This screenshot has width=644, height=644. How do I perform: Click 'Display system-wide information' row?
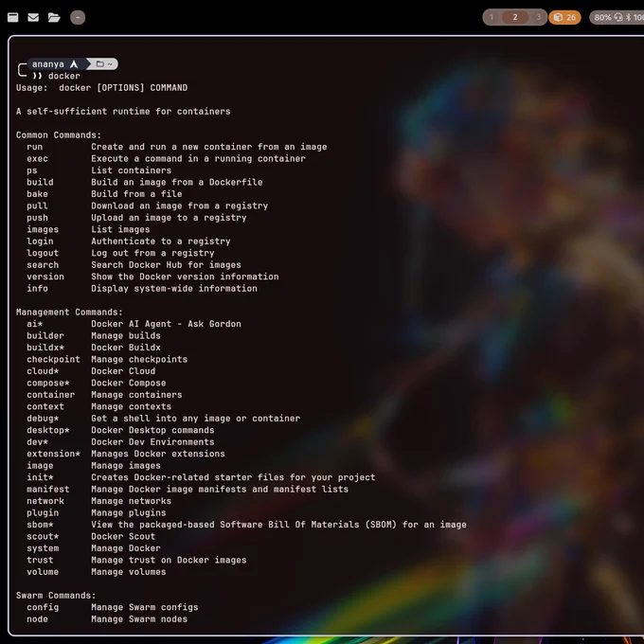(142, 289)
